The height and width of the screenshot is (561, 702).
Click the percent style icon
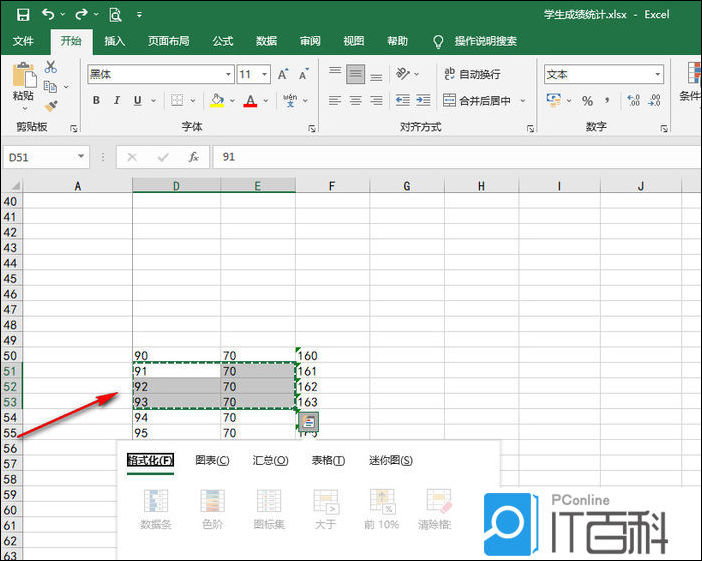[x=587, y=101]
